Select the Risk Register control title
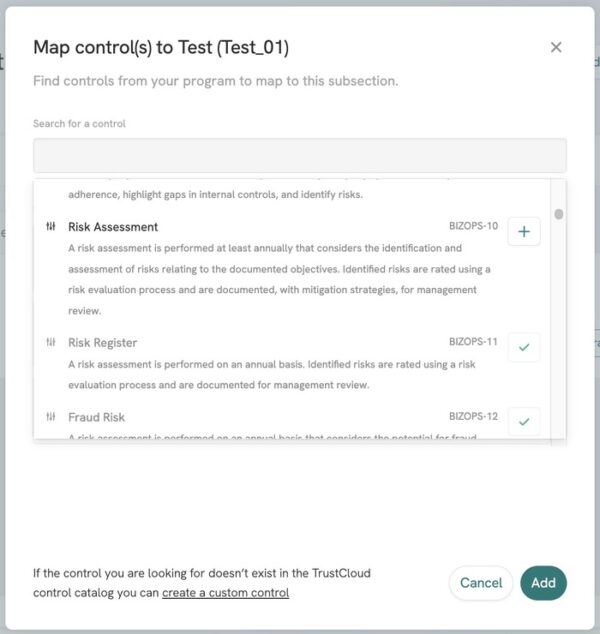600x634 pixels. click(102, 343)
